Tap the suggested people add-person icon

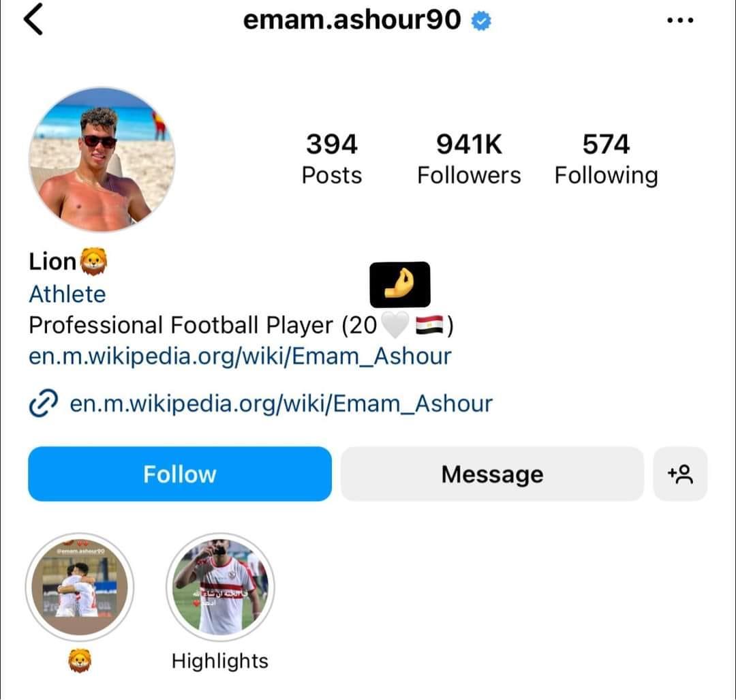pos(680,474)
